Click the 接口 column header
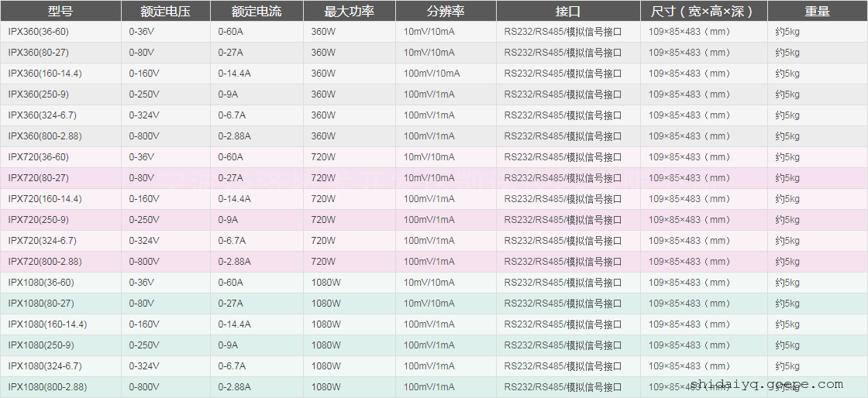This screenshot has width=868, height=398. 567,12
